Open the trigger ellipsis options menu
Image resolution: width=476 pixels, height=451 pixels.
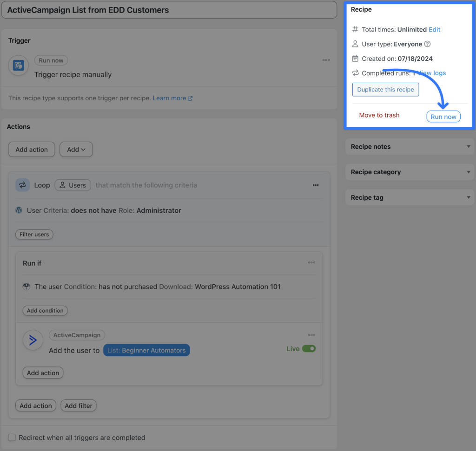point(326,60)
